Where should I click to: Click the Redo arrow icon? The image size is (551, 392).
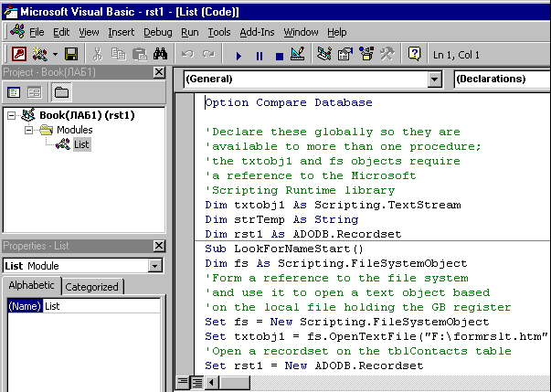[x=208, y=55]
